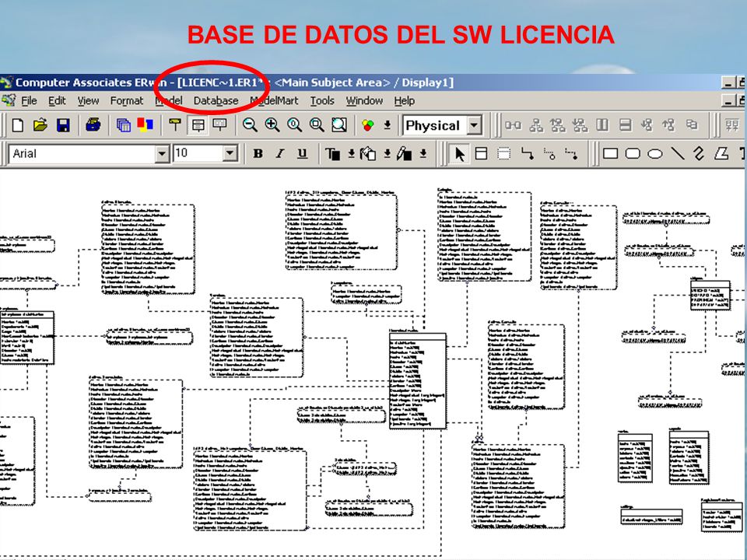Save the model with the floppy icon

tap(63, 125)
